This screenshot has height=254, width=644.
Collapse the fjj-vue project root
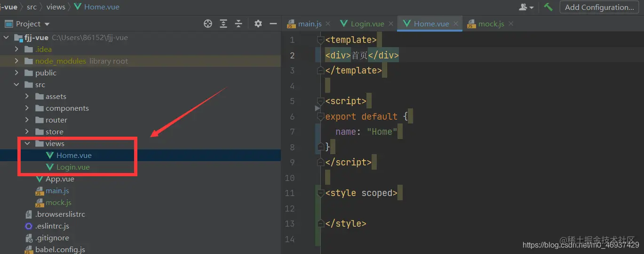click(x=6, y=37)
